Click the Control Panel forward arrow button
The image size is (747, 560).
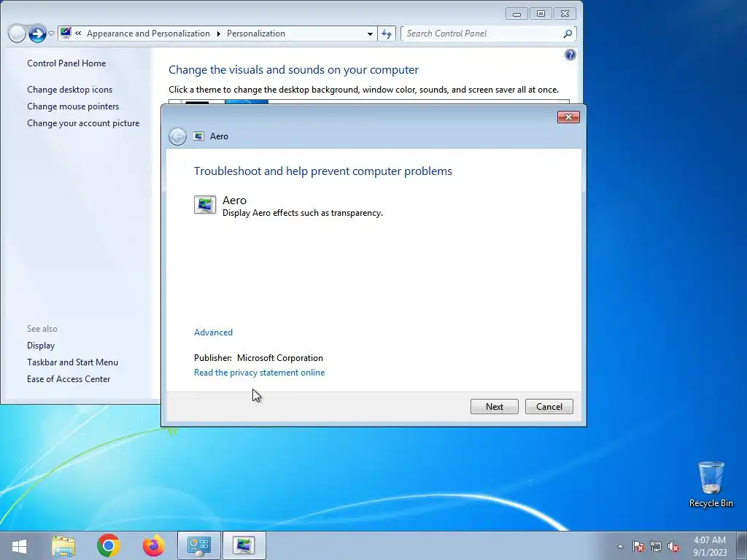(37, 34)
